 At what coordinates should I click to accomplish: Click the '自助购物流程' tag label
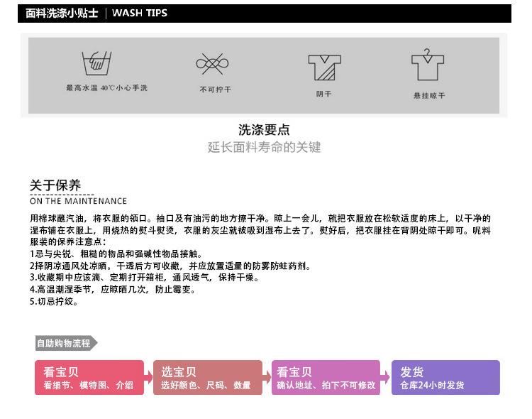pyautogui.click(x=64, y=343)
